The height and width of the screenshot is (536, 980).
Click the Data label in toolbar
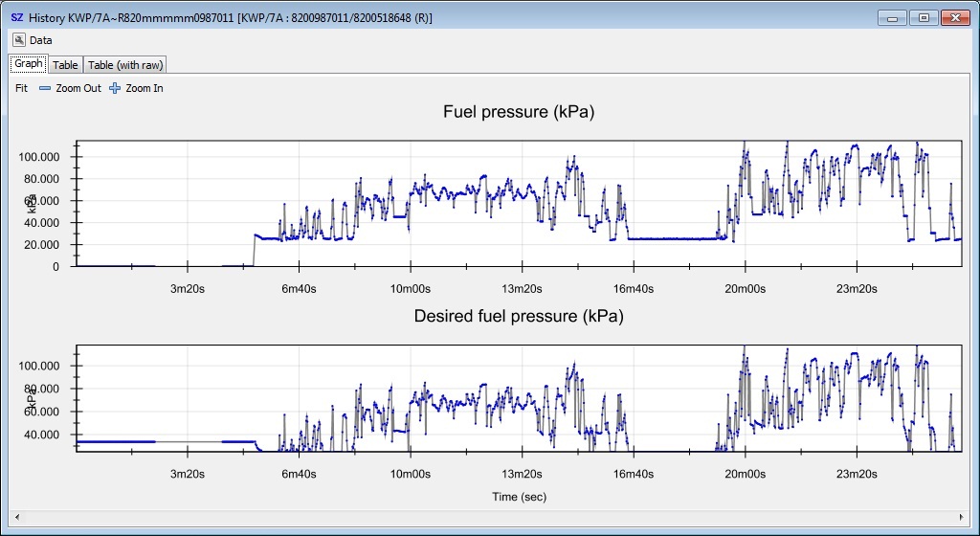pos(40,40)
